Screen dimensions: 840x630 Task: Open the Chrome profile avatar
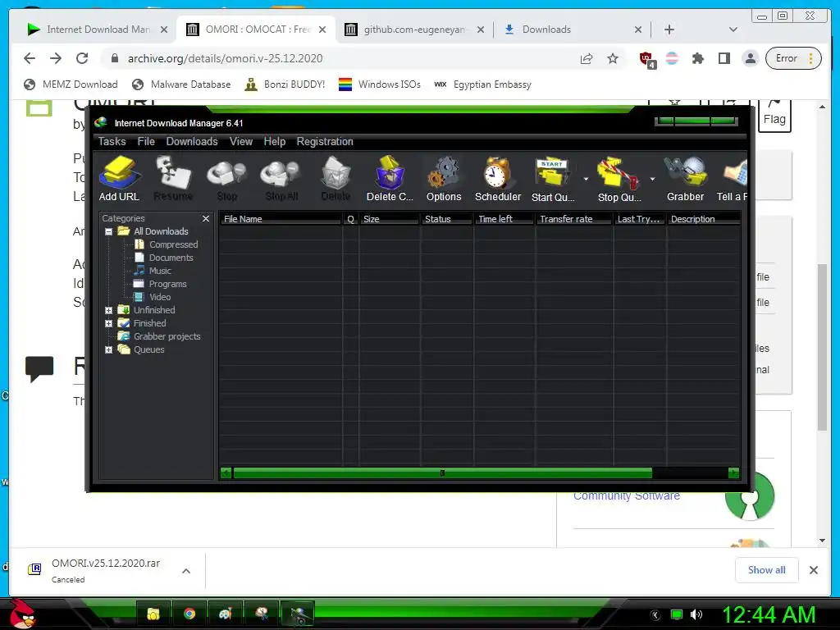(750, 58)
